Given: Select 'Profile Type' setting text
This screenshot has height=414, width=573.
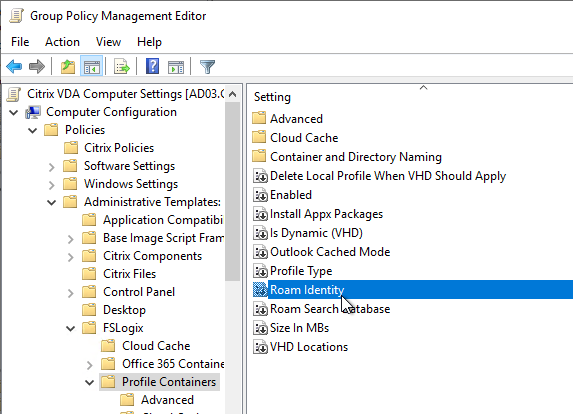Looking at the screenshot, I should 301,271.
